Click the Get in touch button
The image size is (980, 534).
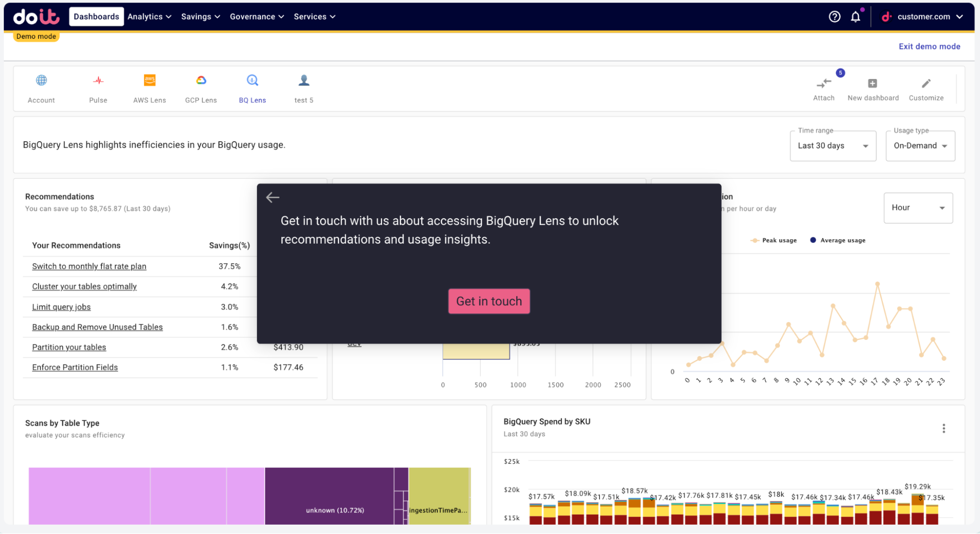coord(488,301)
